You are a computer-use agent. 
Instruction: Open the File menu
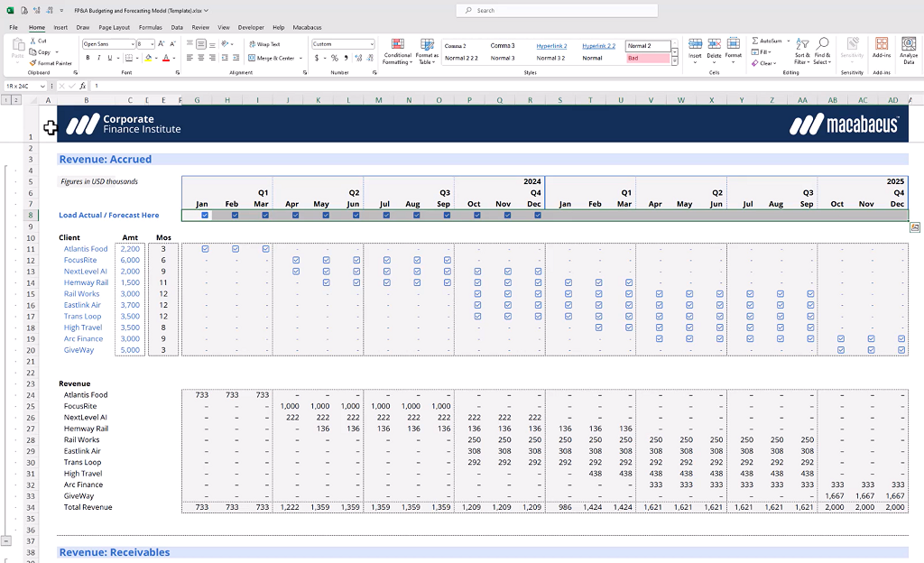click(x=14, y=27)
